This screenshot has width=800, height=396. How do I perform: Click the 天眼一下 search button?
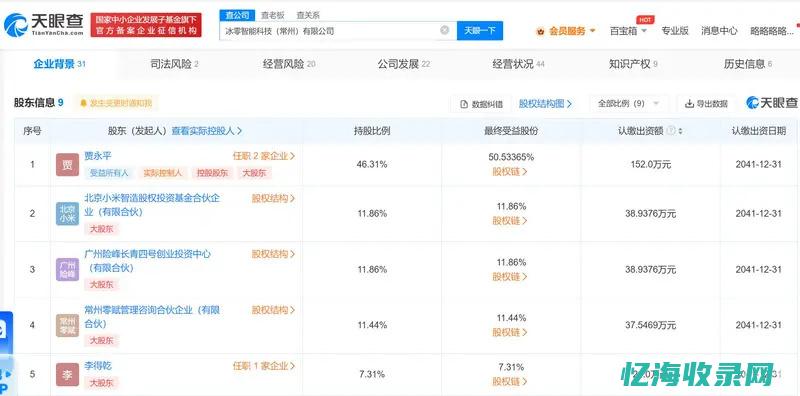pos(480,31)
